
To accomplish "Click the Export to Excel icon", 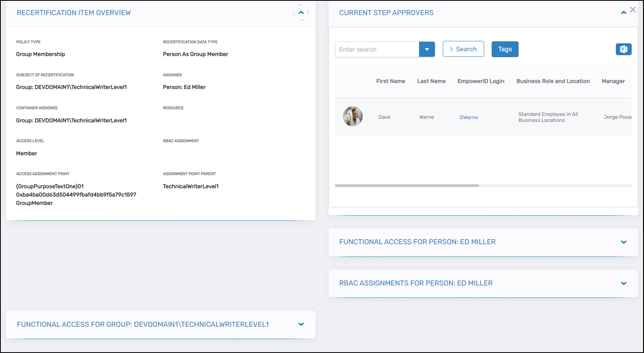I will pyautogui.click(x=623, y=49).
